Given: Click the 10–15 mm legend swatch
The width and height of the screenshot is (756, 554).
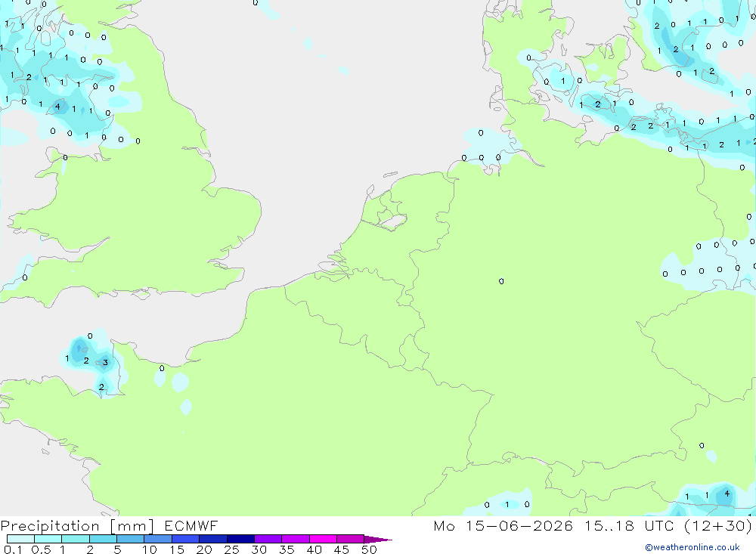Looking at the screenshot, I should [x=158, y=539].
